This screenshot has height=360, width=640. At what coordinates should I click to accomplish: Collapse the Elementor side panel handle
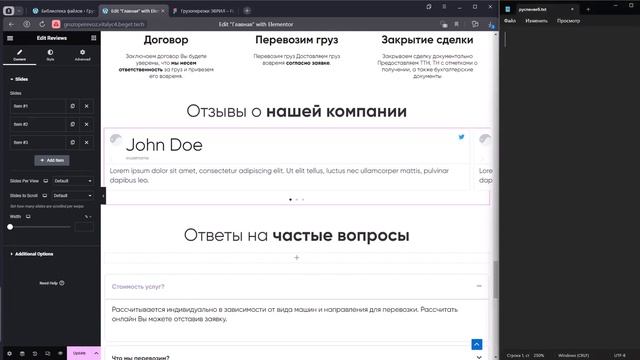103,196
